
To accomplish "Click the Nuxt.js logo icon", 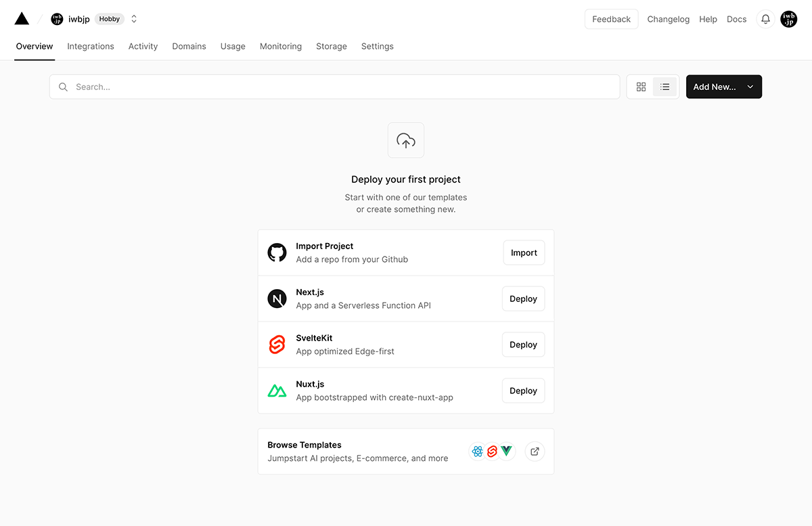I will coord(277,391).
